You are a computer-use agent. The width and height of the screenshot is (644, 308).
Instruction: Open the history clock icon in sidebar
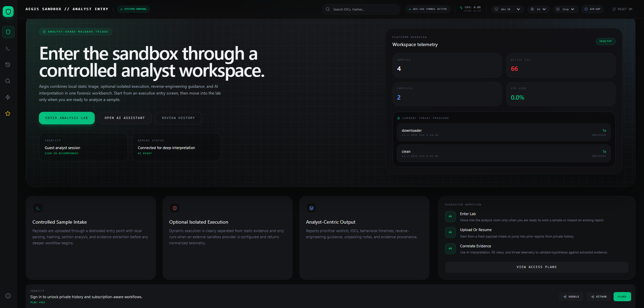click(x=8, y=65)
